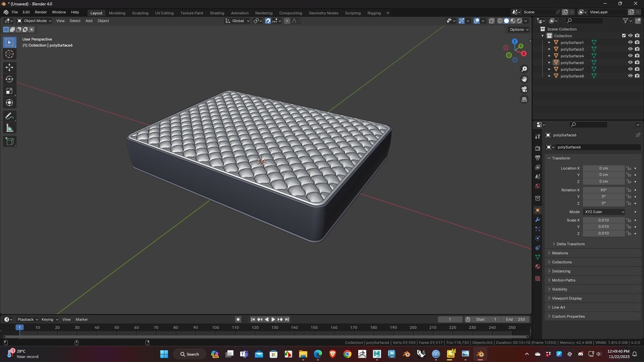Open the Keying timeline menu
The image size is (644, 362).
49,319
